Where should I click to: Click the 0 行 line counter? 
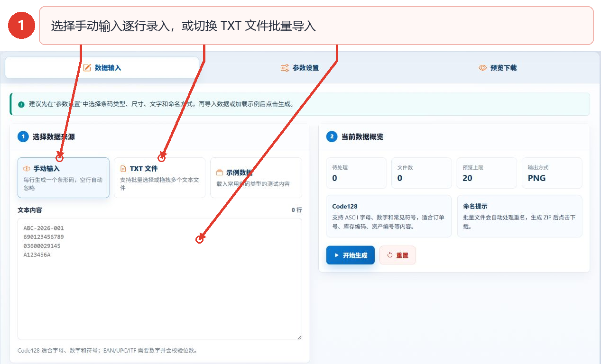297,210
